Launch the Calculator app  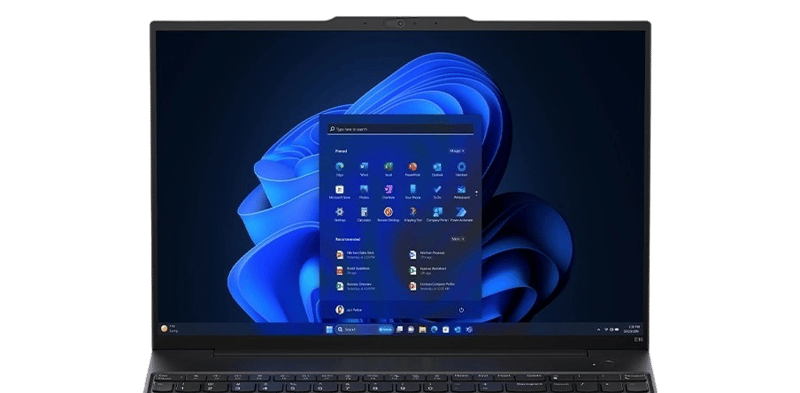364,214
